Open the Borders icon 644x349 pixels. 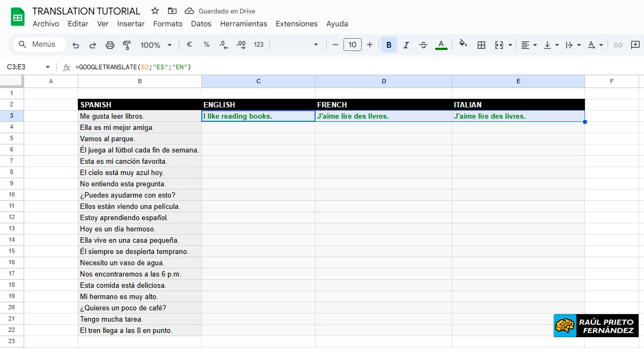tap(481, 45)
